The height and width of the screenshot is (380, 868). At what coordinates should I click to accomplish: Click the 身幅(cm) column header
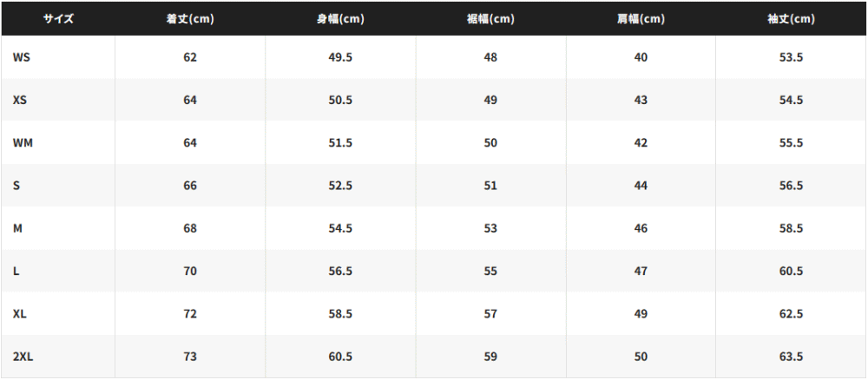pyautogui.click(x=340, y=19)
